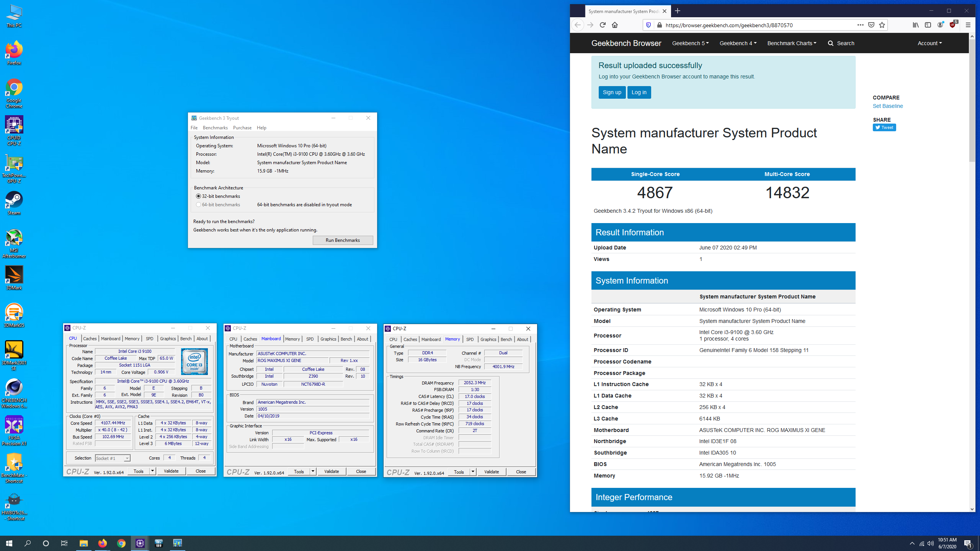Switch to the Graphics tab in Memory CPU-Z window
The height and width of the screenshot is (551, 980).
(488, 339)
